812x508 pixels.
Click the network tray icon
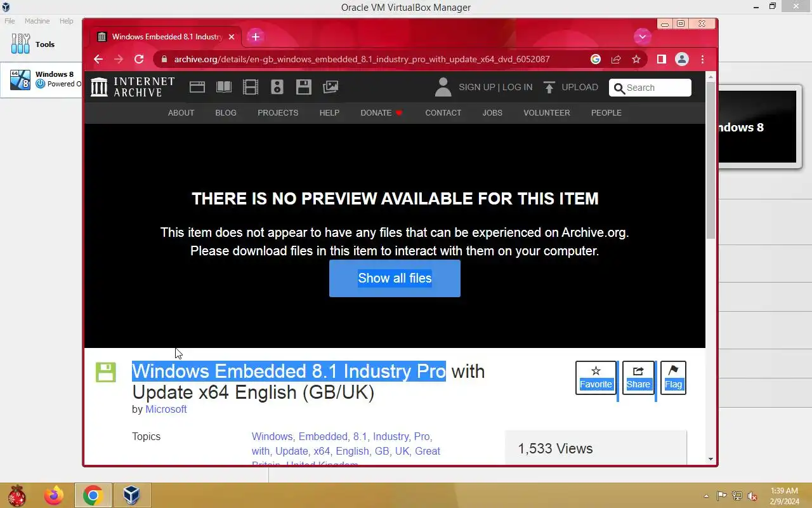[737, 496]
